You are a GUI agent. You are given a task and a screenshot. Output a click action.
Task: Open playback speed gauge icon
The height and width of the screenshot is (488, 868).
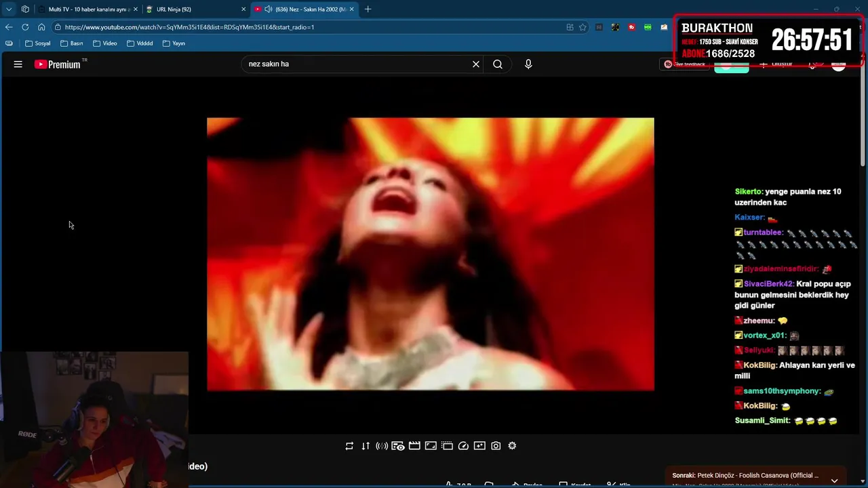[463, 446]
